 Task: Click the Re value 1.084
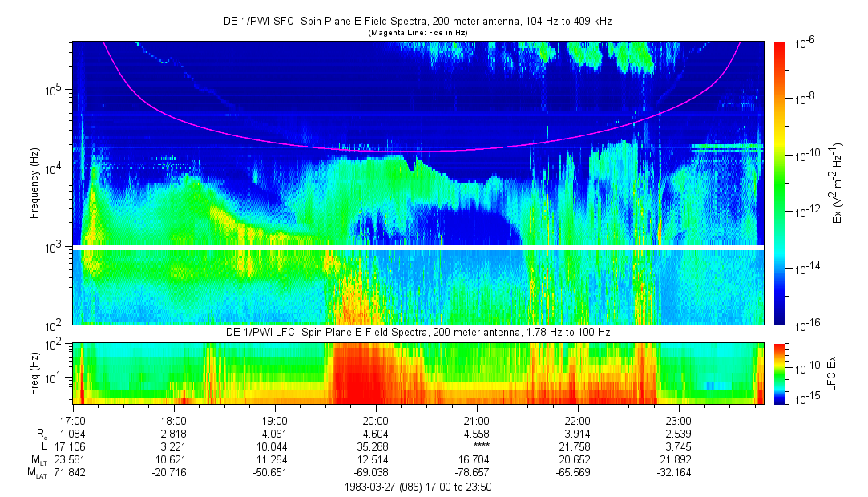72,433
